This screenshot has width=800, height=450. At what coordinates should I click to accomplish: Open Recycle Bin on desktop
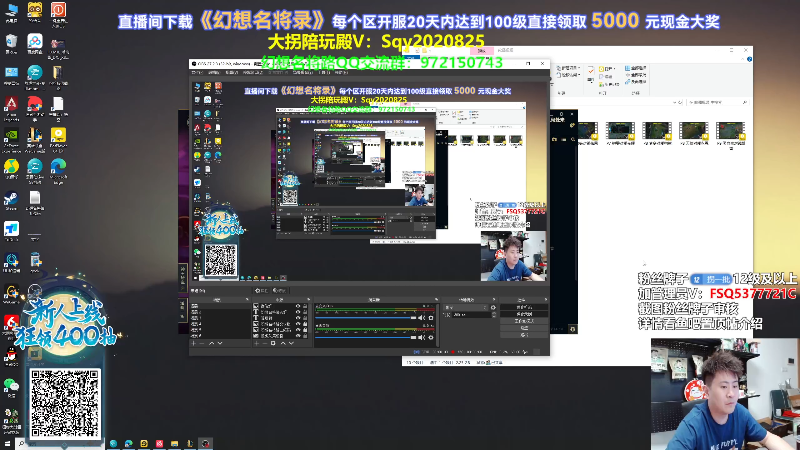[11, 43]
